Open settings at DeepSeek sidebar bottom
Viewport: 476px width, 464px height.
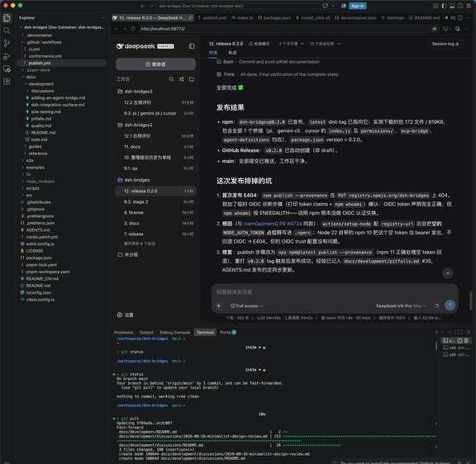coord(126,315)
